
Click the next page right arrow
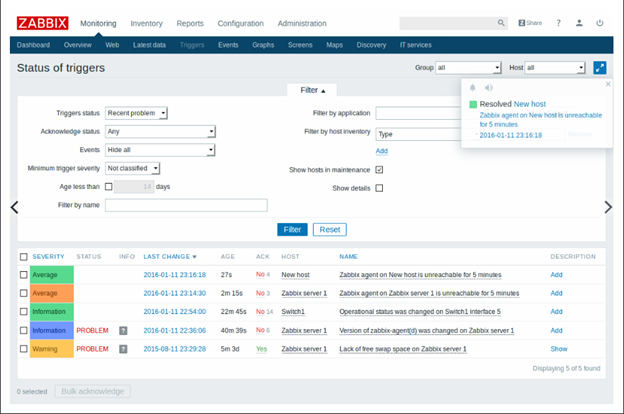tap(608, 207)
